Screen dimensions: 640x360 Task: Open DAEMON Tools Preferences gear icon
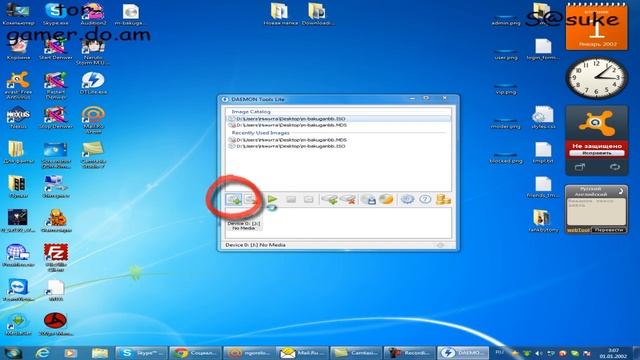pyautogui.click(x=407, y=199)
